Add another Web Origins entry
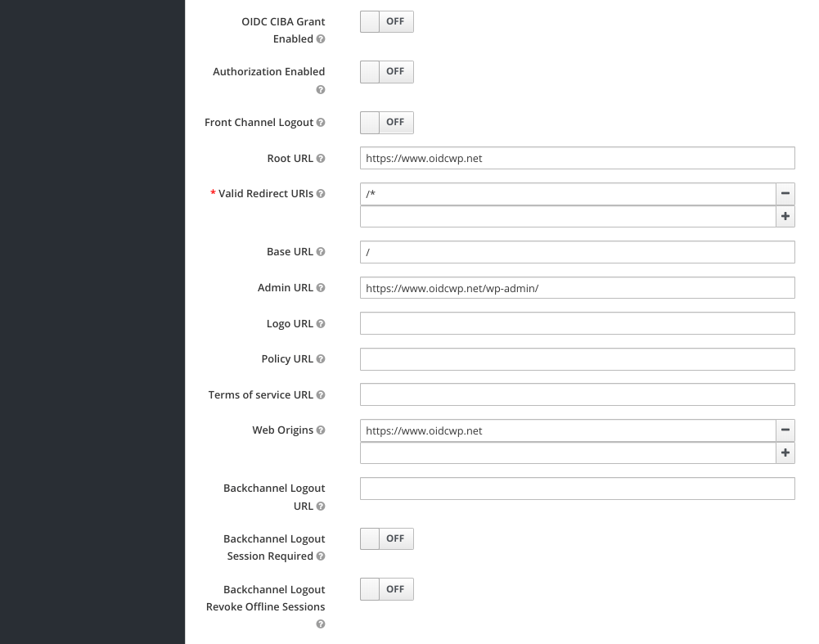Viewport: 819px width, 644px height. pyautogui.click(x=785, y=453)
